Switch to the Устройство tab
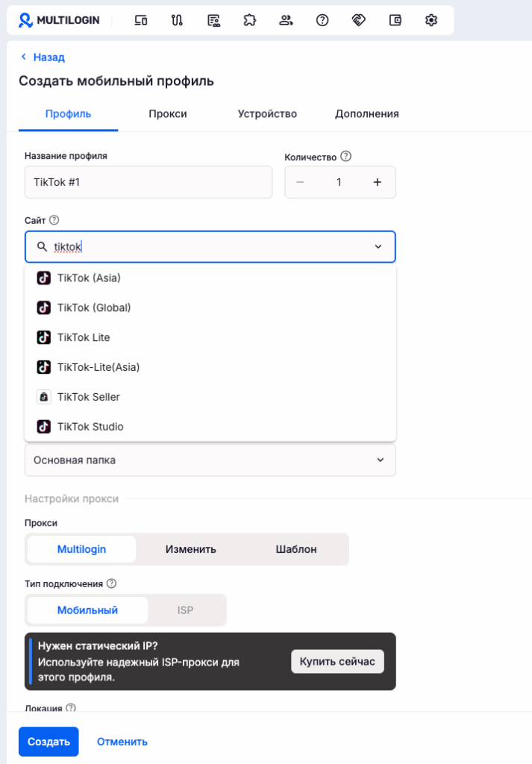 (267, 113)
